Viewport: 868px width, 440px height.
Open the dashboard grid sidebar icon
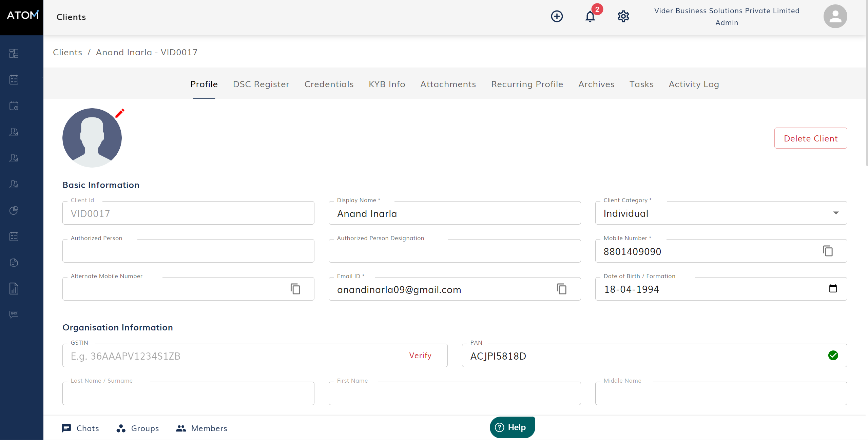coord(14,53)
